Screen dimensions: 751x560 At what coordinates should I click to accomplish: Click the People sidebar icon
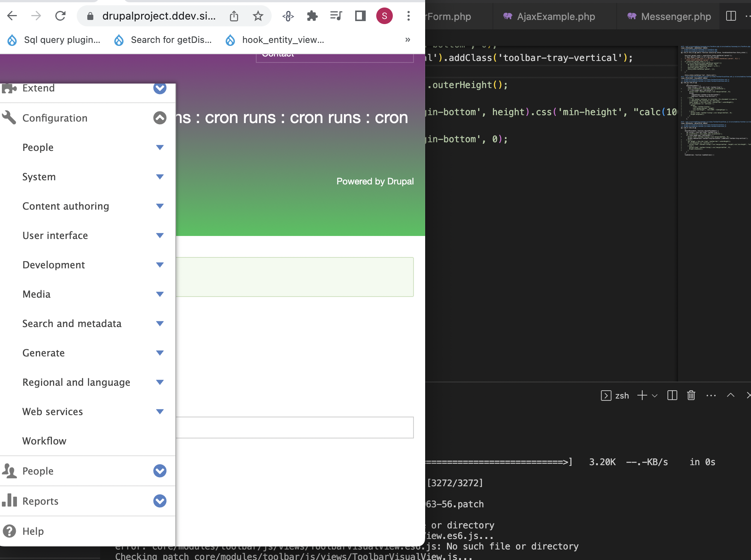pyautogui.click(x=9, y=471)
